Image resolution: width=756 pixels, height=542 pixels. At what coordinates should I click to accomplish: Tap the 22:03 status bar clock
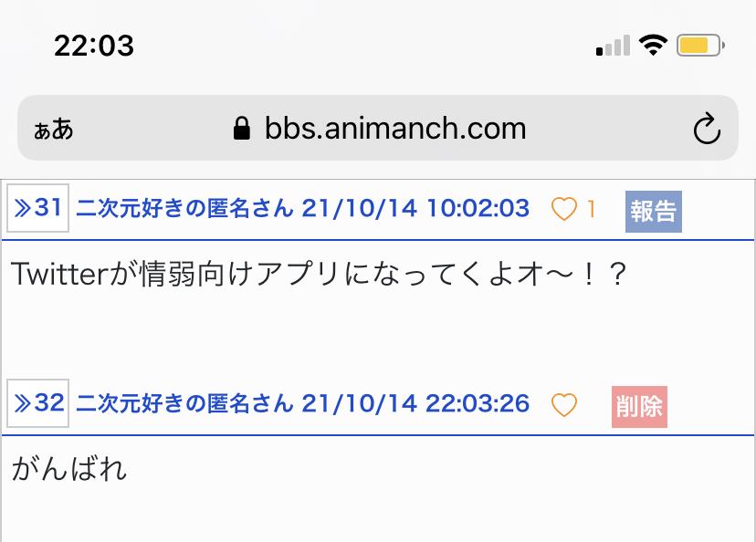pyautogui.click(x=94, y=46)
